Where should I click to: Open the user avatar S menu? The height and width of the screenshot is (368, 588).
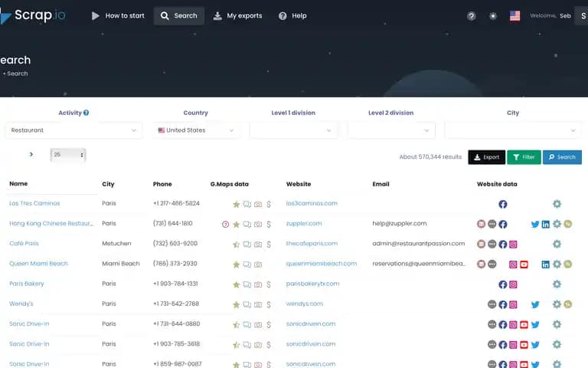pyautogui.click(x=583, y=16)
